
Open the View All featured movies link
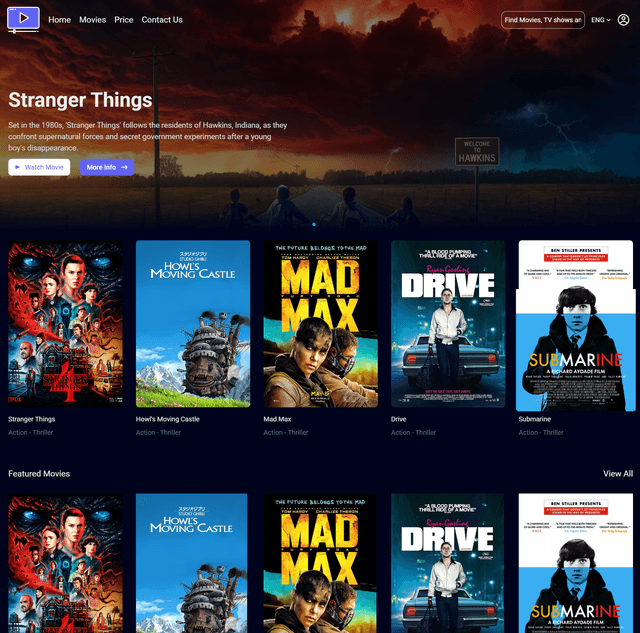[617, 473]
